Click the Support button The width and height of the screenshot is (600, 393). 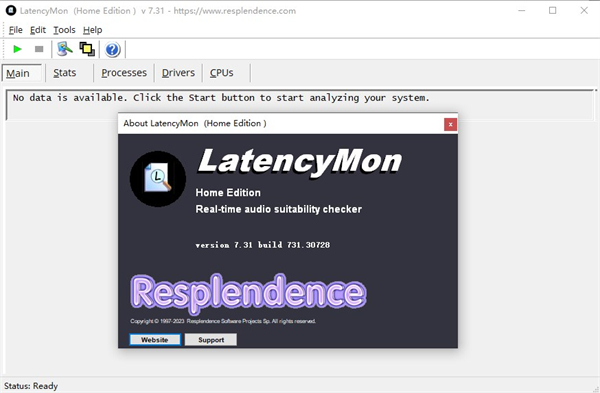tap(211, 340)
